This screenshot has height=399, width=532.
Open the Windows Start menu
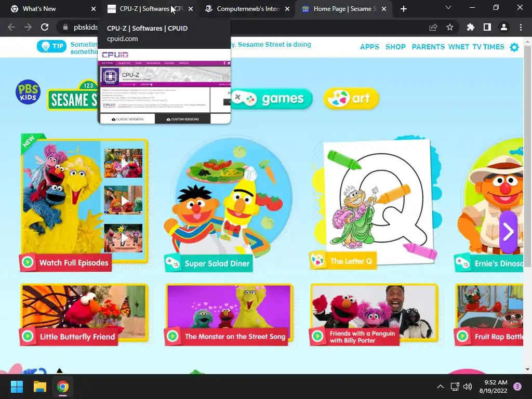(17, 387)
